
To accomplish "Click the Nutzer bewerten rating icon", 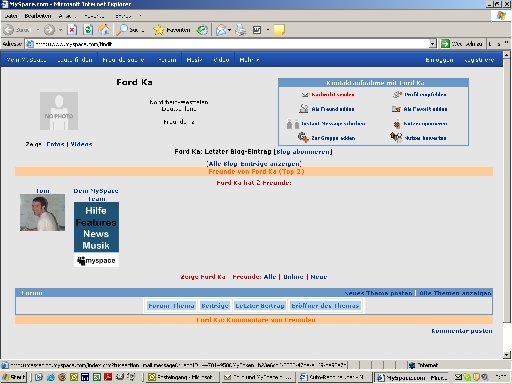I will [x=396, y=137].
